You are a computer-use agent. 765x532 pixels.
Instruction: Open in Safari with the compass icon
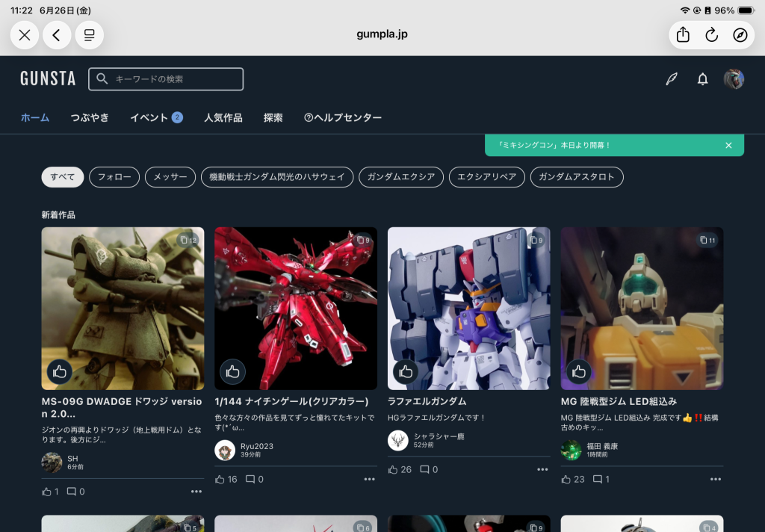(740, 35)
